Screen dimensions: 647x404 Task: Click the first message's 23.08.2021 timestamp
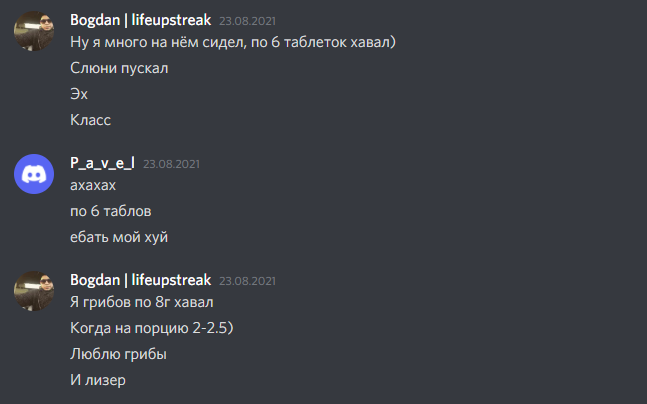(247, 21)
